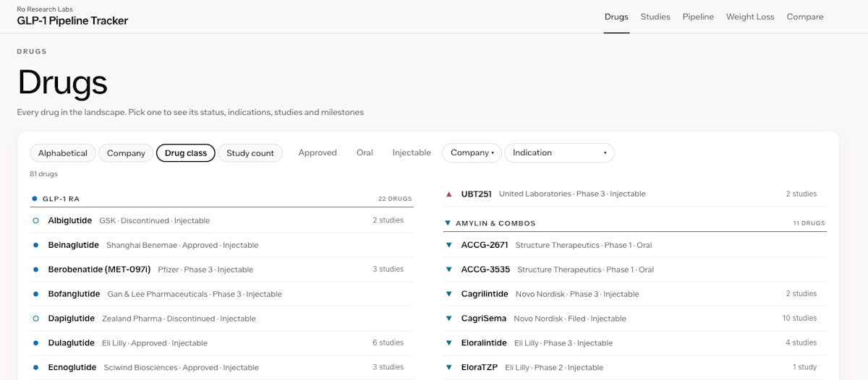Sort drugs by Study count

coord(250,153)
